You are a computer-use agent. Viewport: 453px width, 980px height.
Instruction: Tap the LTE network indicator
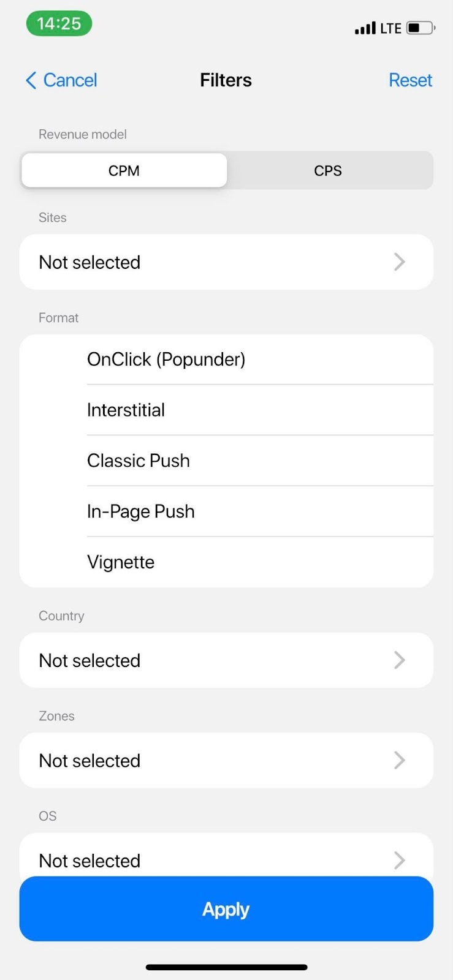[x=390, y=28]
